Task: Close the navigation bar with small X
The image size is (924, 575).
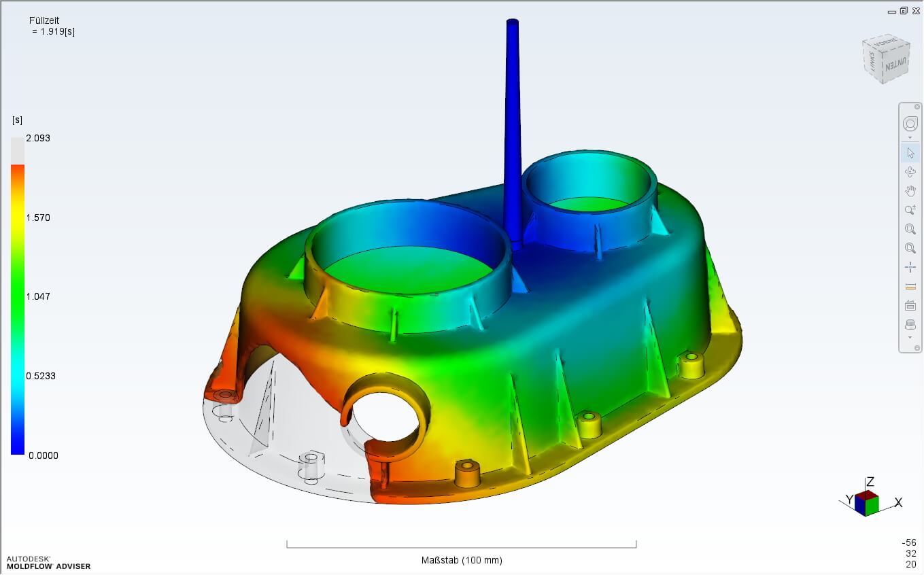Action: pyautogui.click(x=917, y=107)
